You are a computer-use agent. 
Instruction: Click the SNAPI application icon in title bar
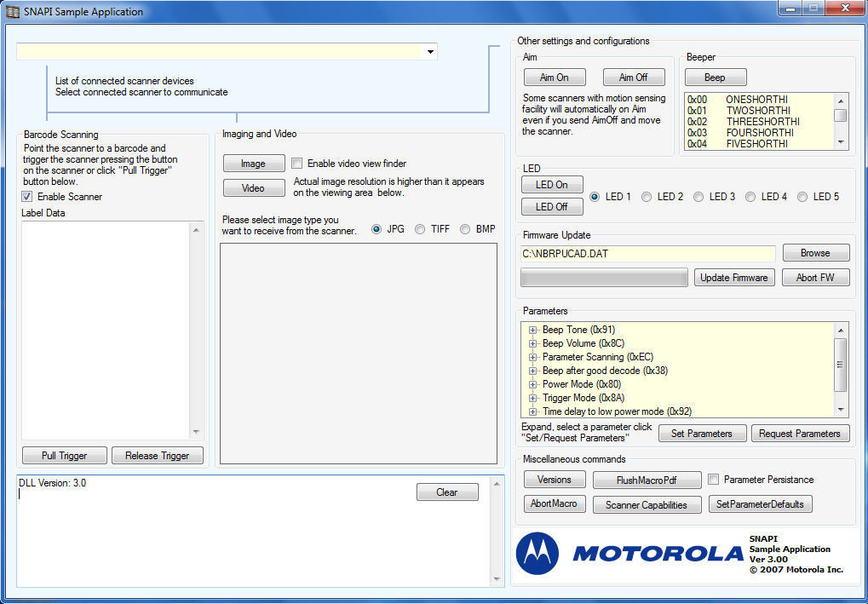13,12
